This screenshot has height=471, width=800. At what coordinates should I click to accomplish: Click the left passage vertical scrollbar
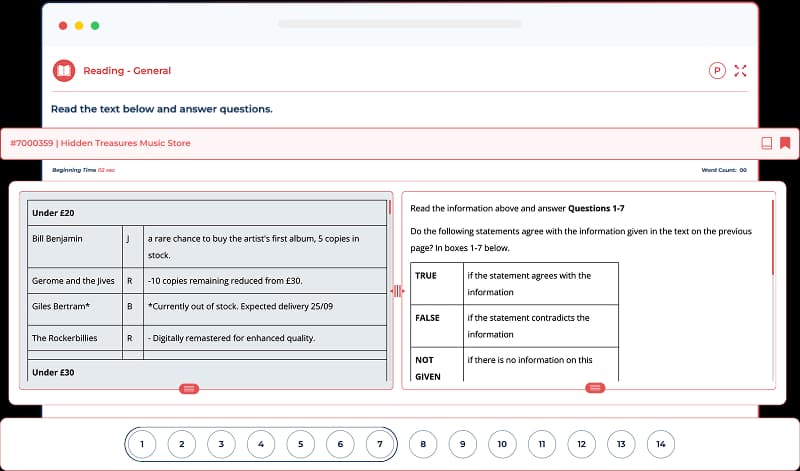pyautogui.click(x=389, y=212)
